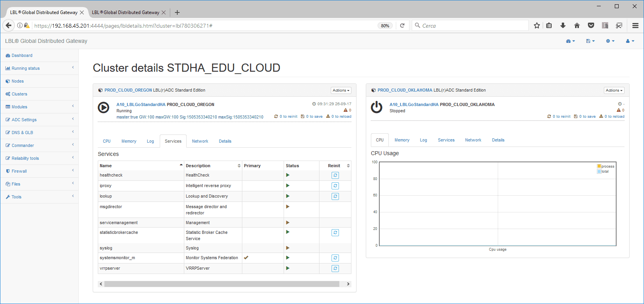Viewport: 644px width, 304px height.
Task: Click the browser URL address field
Action: (205, 25)
